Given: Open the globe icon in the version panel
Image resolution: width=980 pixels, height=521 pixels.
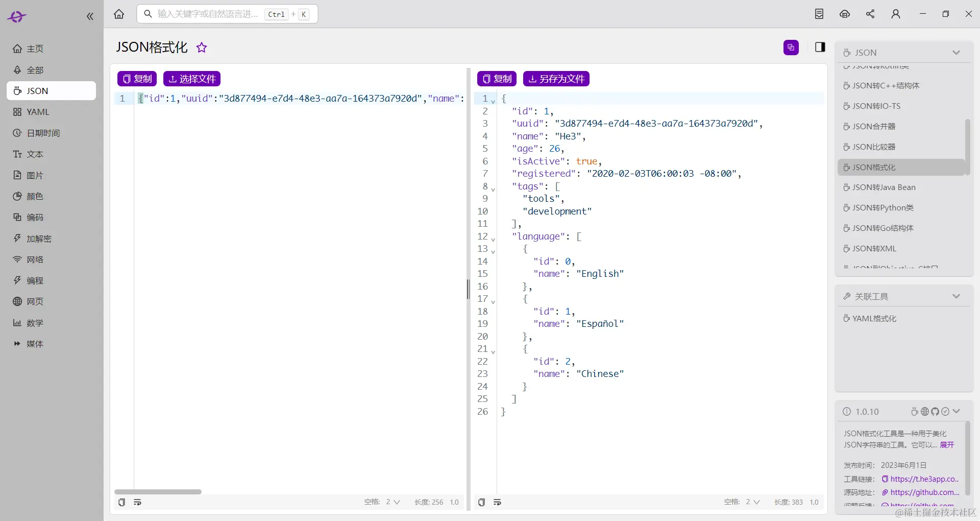Looking at the screenshot, I should point(925,412).
